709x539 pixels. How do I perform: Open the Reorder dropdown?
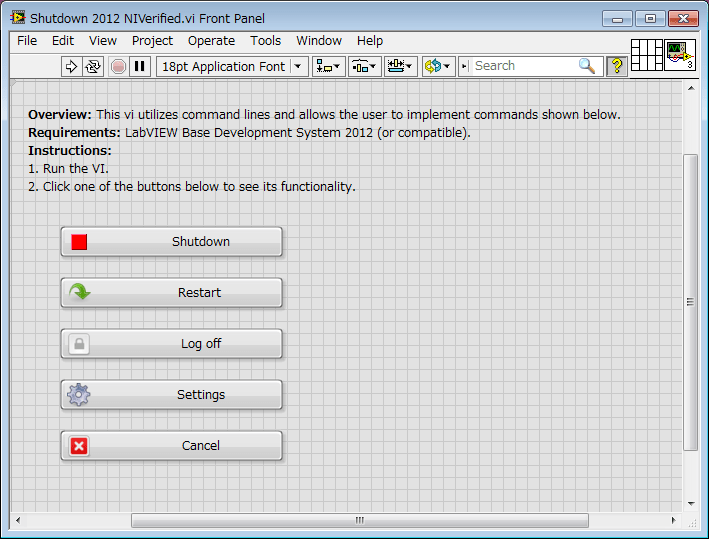[x=438, y=67]
